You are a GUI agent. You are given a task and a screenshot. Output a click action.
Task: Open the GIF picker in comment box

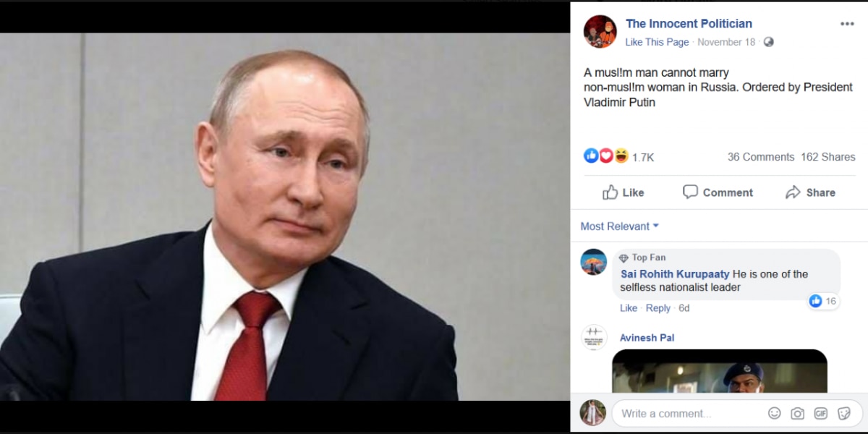tap(820, 413)
